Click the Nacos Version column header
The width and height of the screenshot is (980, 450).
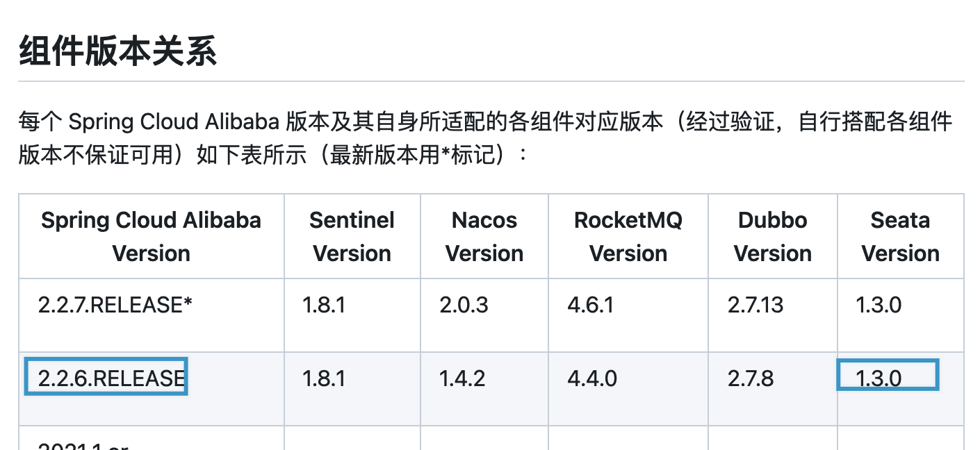[484, 237]
